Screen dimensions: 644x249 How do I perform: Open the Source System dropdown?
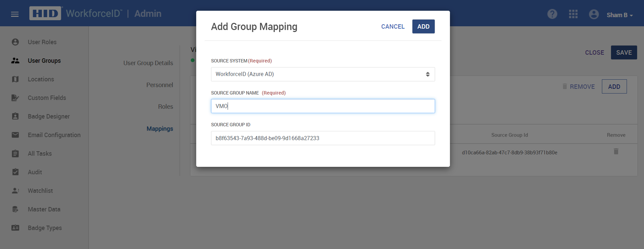point(323,74)
